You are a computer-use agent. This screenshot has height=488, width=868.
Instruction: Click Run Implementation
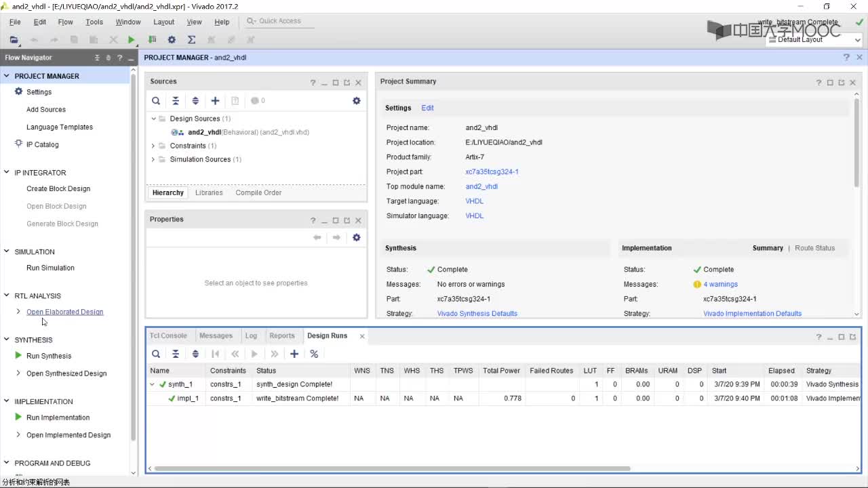pos(58,418)
